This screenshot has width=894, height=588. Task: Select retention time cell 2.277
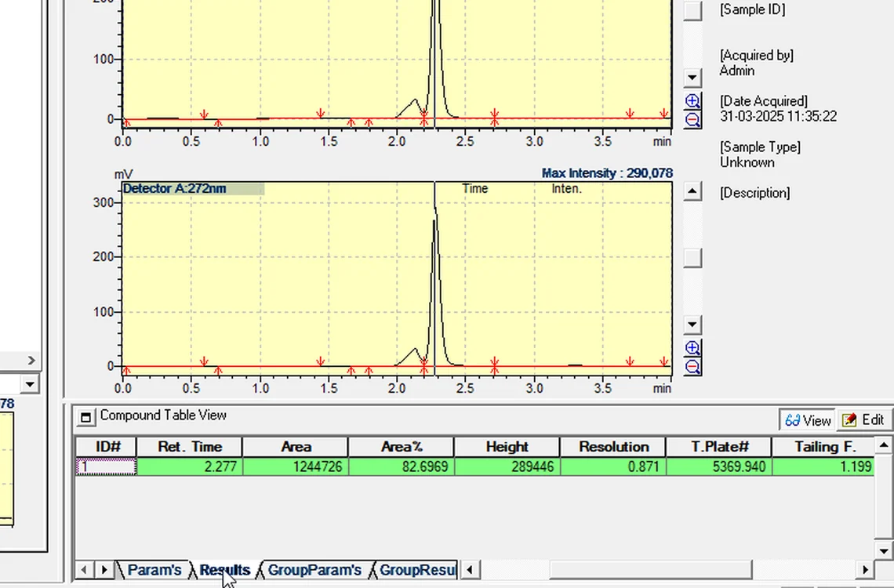tap(190, 466)
